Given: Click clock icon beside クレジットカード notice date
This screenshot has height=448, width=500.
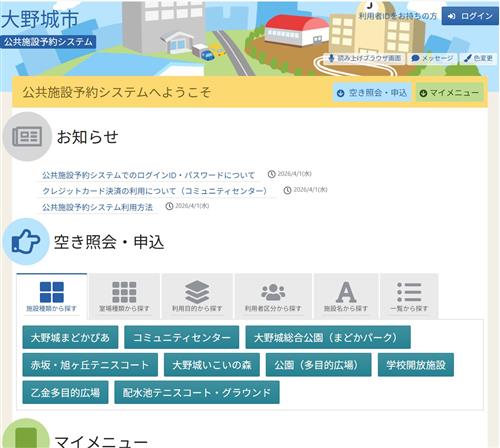Looking at the screenshot, I should [x=287, y=190].
